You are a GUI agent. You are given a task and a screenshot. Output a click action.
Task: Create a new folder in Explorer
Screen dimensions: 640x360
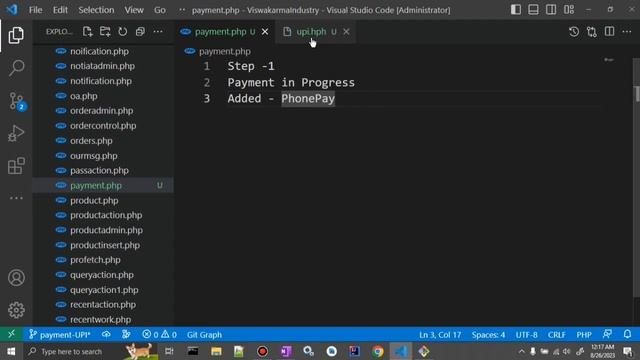pyautogui.click(x=105, y=31)
